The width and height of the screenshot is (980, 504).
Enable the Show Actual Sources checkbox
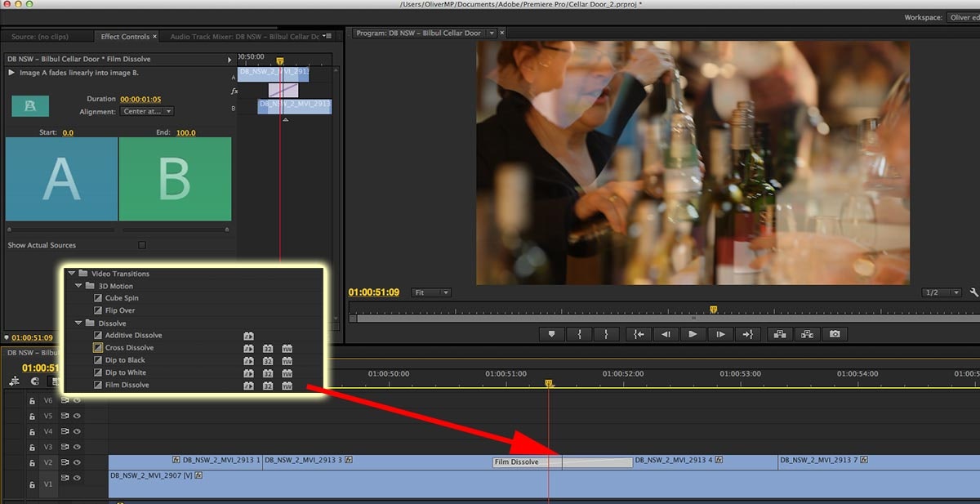click(142, 245)
